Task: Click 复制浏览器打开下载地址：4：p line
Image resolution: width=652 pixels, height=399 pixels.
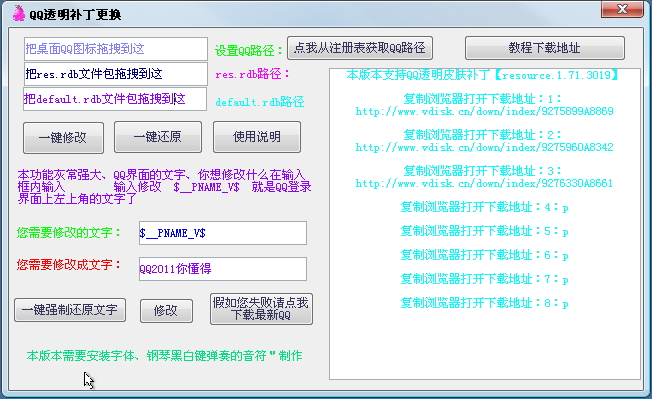Action: click(x=484, y=207)
